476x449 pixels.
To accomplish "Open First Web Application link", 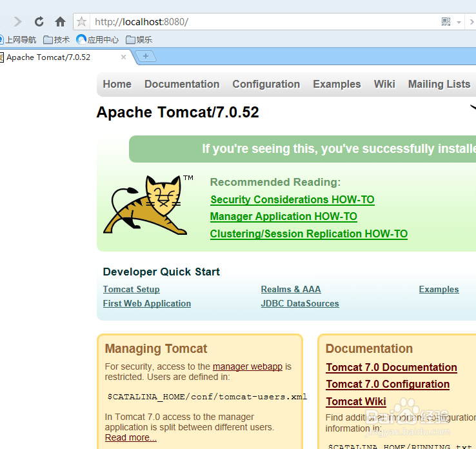I will coord(146,304).
